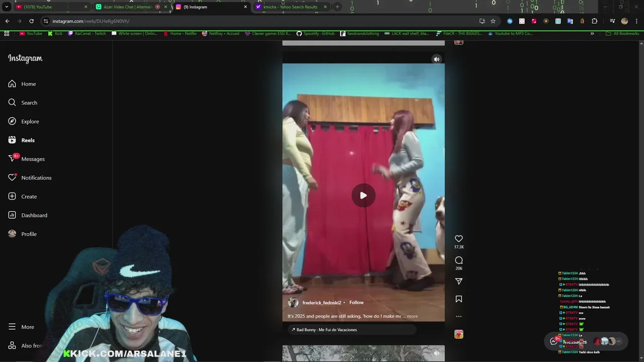
Task: Open Reels from the sidebar
Action: (x=22, y=140)
